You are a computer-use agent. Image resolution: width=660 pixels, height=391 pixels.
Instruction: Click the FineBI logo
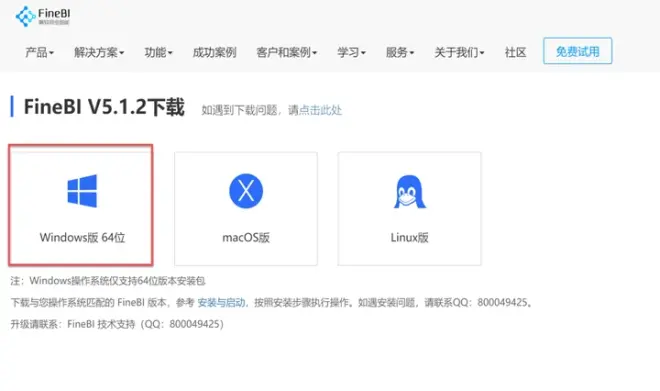coord(43,16)
